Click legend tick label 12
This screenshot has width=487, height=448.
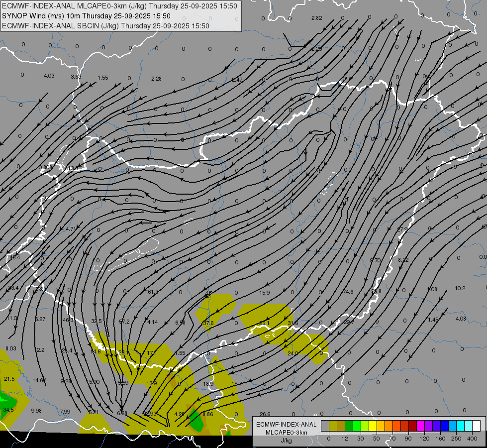(x=344, y=439)
